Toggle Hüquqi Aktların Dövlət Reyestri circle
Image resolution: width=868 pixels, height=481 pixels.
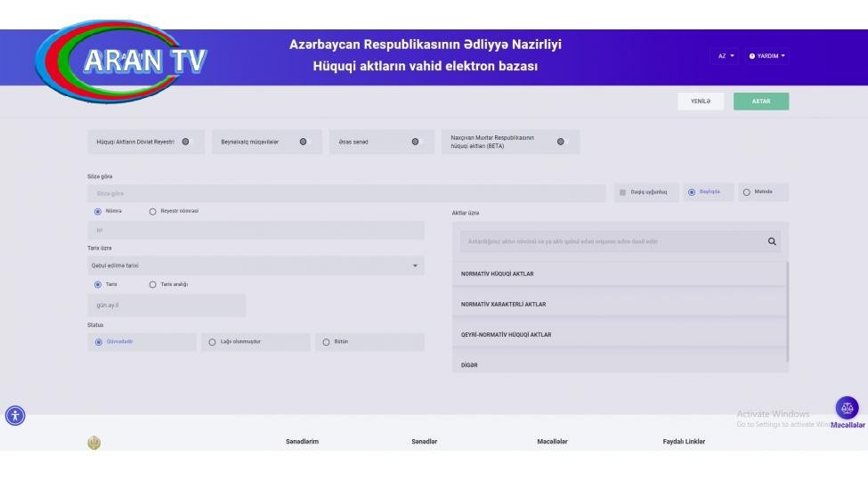pos(185,142)
